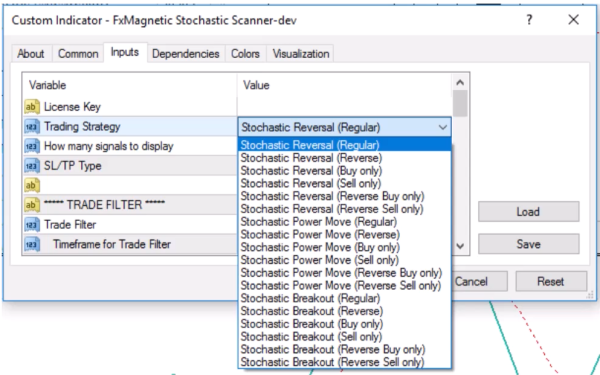Pick Stochastic Power Move (Buy only)
This screenshot has width=600, height=375.
[344, 247]
